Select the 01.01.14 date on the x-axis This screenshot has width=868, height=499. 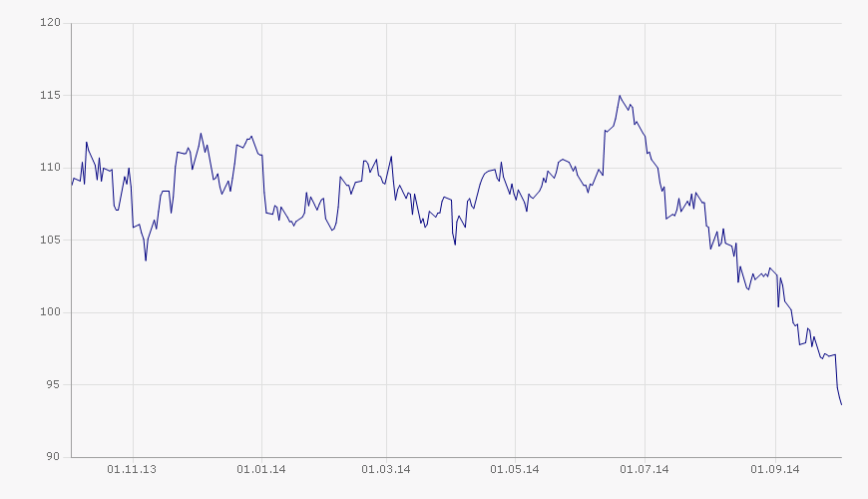pos(260,468)
